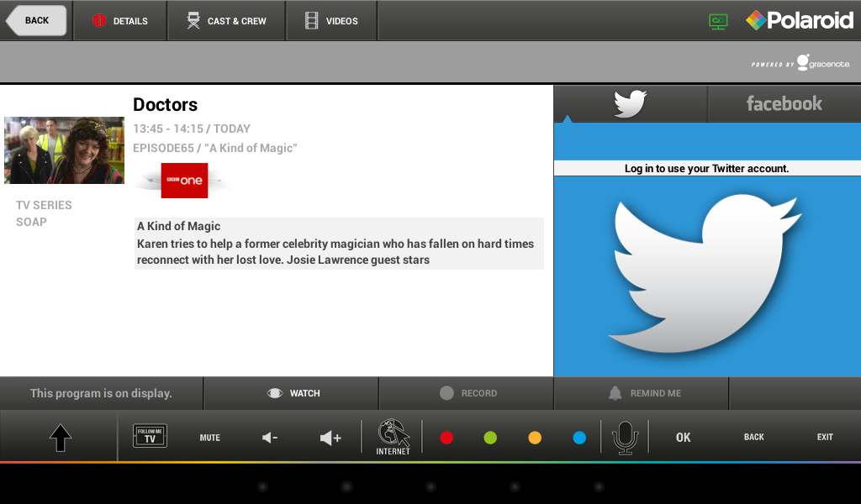Set a reminder with Remind Me
This screenshot has width=861, height=504.
coord(642,393)
